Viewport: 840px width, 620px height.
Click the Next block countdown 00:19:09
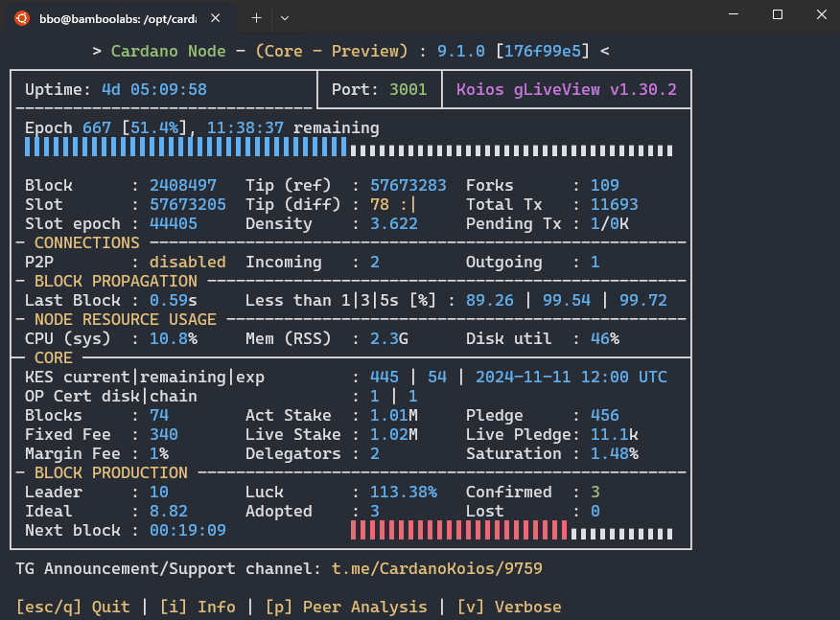(x=188, y=531)
